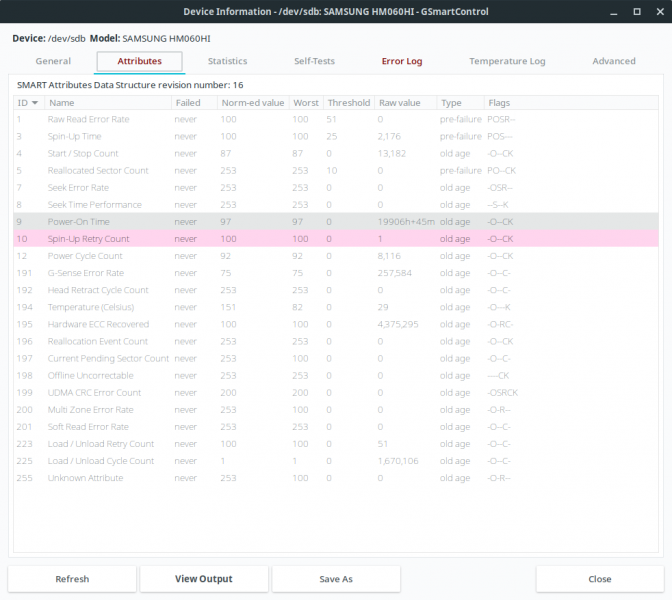Close the Device Information dialog
The image size is (672, 600).
coord(600,579)
